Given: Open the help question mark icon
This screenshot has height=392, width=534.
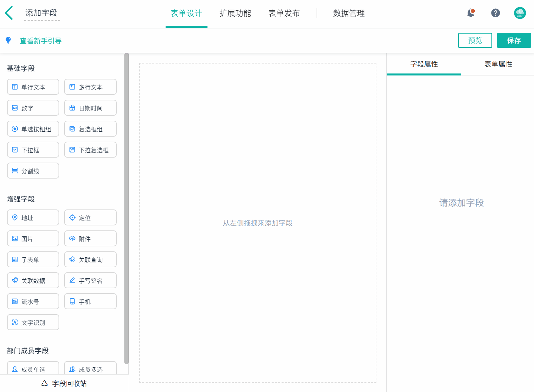Looking at the screenshot, I should [x=495, y=13].
